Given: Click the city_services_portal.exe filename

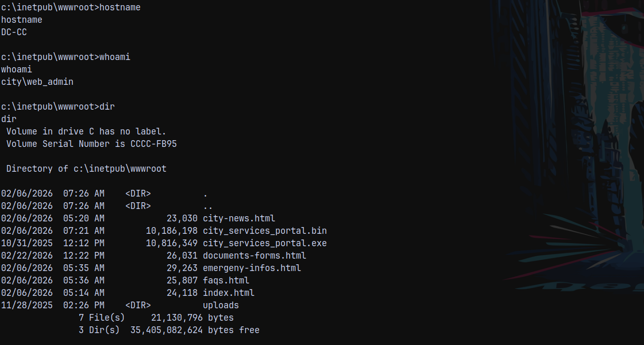Looking at the screenshot, I should click(264, 243).
